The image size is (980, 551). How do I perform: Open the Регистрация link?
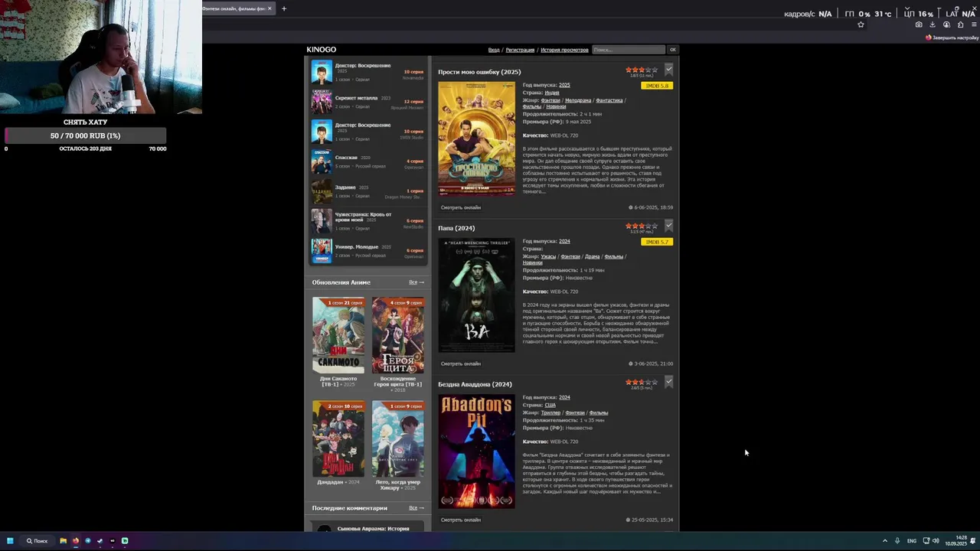coord(520,50)
